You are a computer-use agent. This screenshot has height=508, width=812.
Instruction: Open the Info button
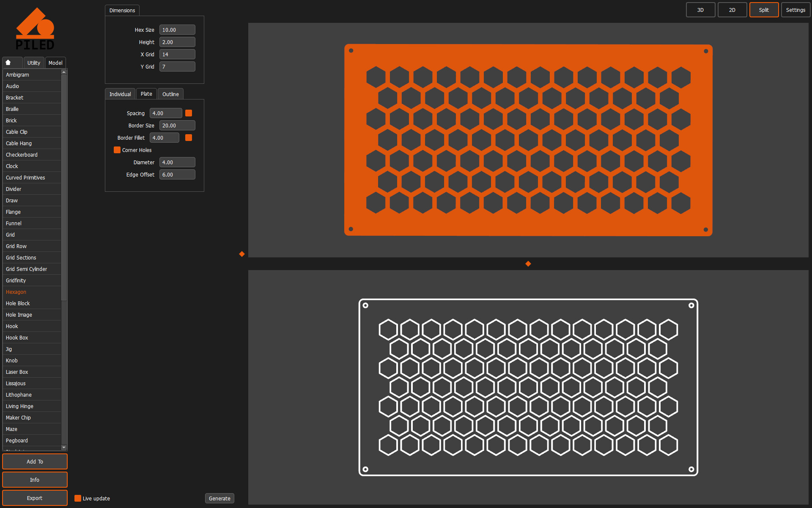pos(35,480)
